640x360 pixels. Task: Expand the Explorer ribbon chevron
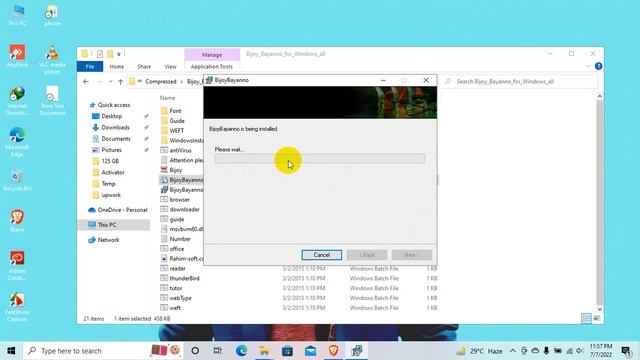[x=588, y=66]
